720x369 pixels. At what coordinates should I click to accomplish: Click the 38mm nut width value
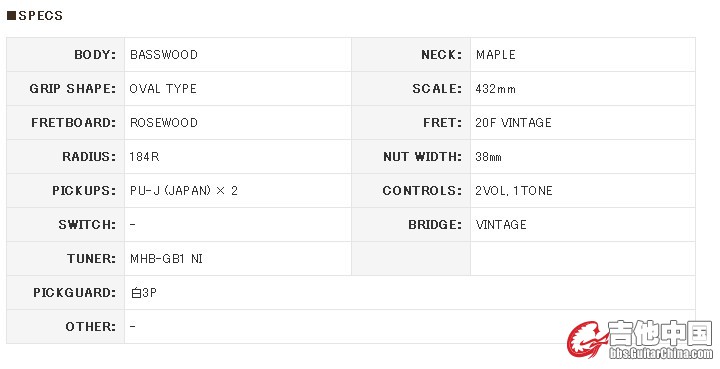point(489,157)
